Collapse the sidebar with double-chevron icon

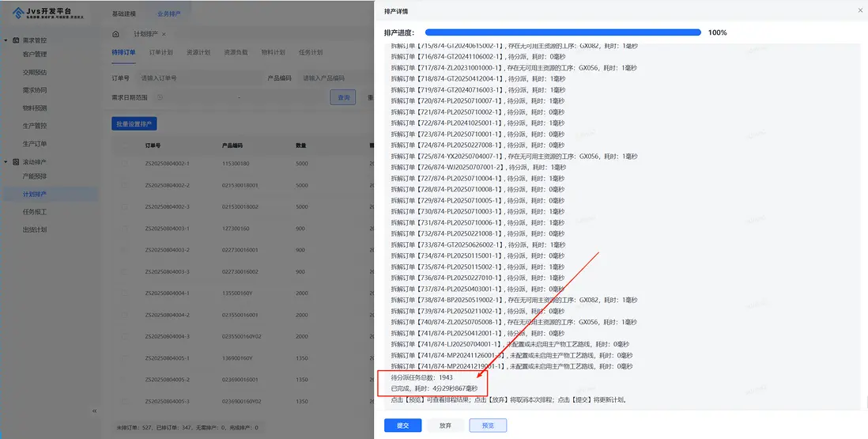(x=94, y=411)
